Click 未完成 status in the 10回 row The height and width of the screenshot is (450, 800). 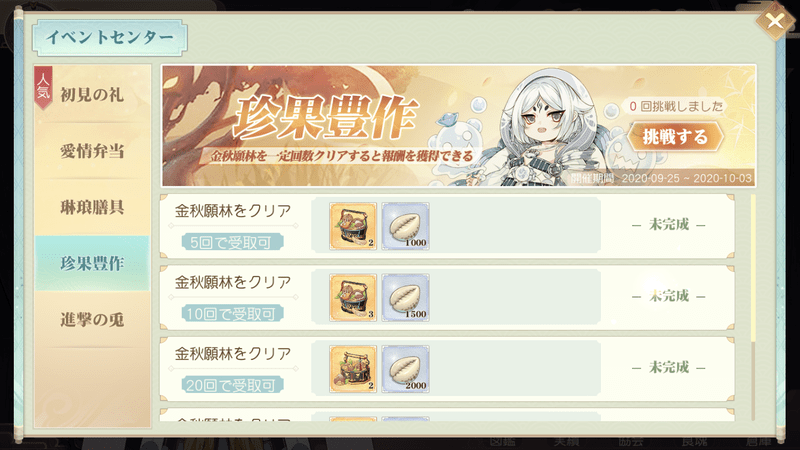[x=669, y=296]
